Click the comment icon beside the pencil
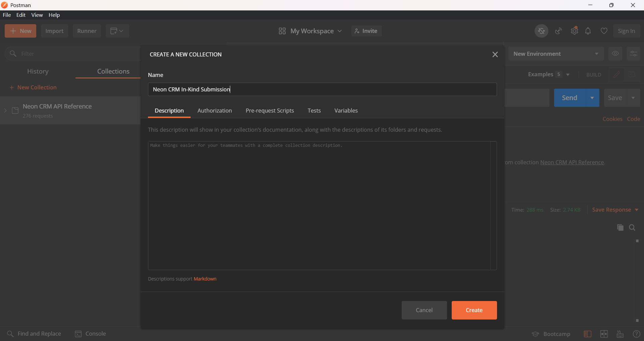 (x=632, y=75)
